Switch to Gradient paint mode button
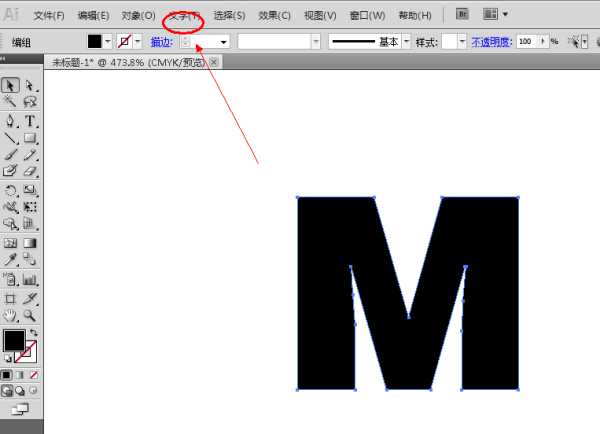 click(20, 374)
